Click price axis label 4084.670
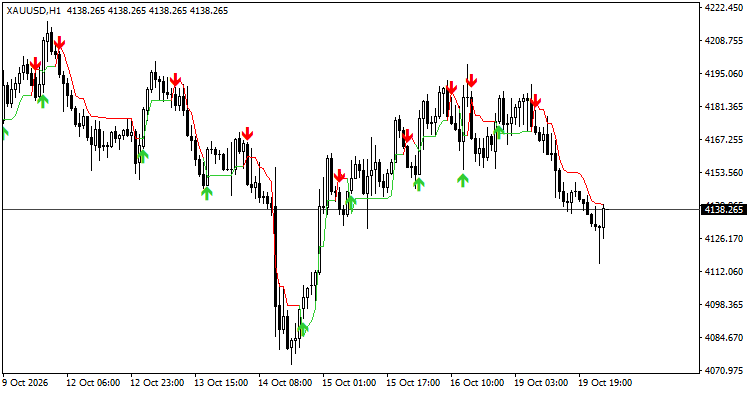The image size is (750, 394). click(x=724, y=338)
